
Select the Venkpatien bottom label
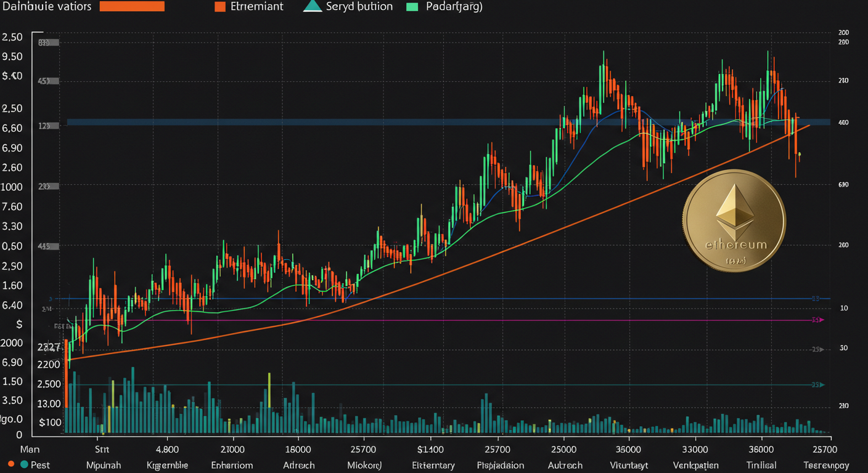point(695,465)
